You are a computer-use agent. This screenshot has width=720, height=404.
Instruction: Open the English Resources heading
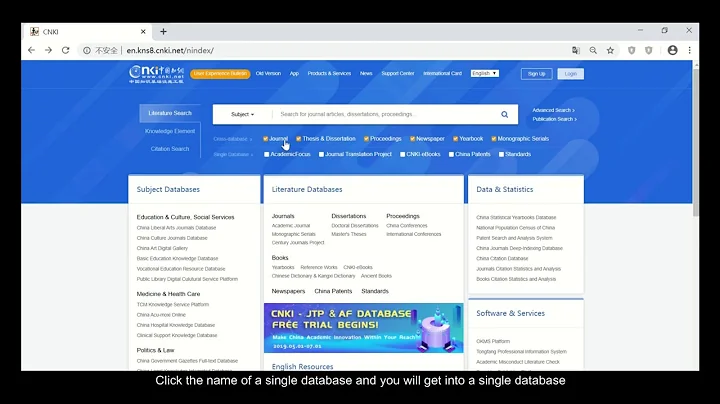pyautogui.click(x=303, y=366)
